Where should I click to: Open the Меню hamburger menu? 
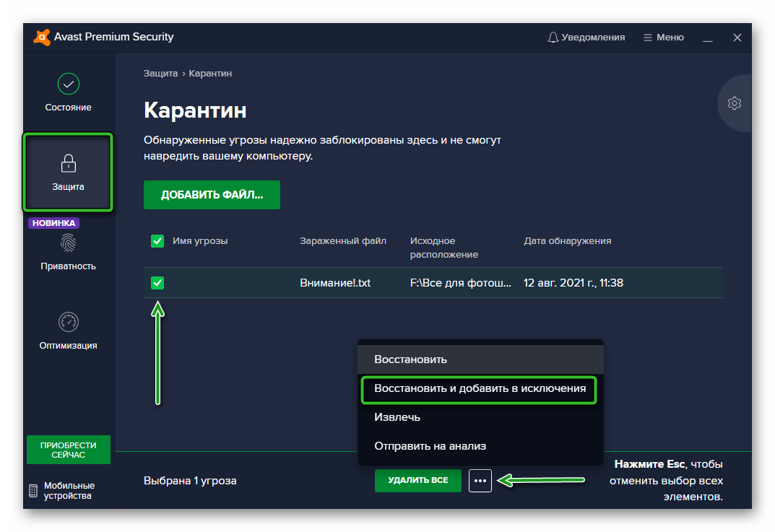(663, 38)
